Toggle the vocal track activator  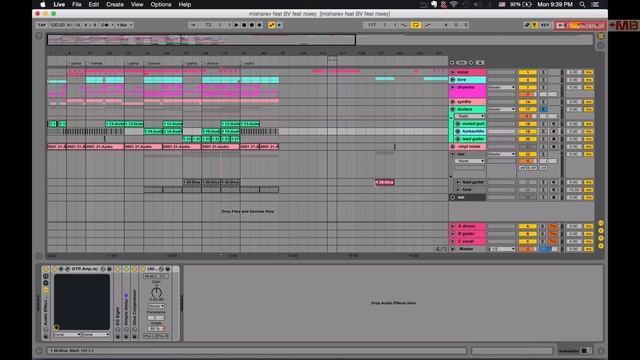[x=527, y=72]
